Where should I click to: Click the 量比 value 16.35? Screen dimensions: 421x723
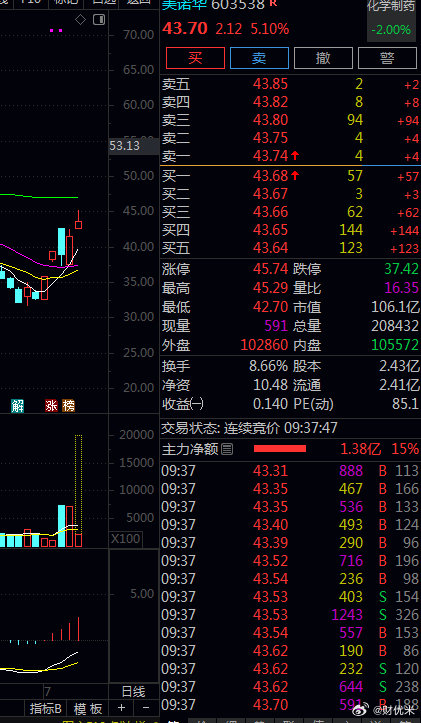point(401,288)
